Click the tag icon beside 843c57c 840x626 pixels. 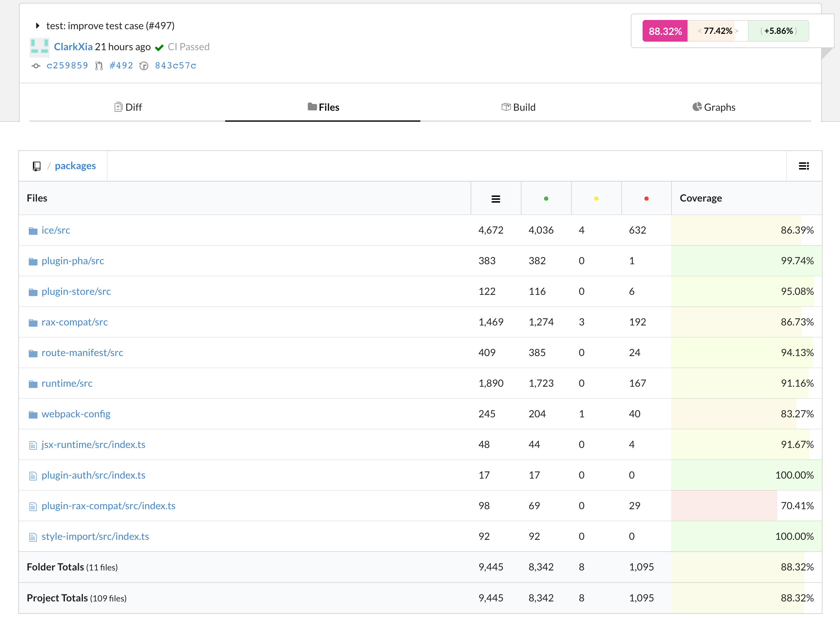click(x=144, y=66)
